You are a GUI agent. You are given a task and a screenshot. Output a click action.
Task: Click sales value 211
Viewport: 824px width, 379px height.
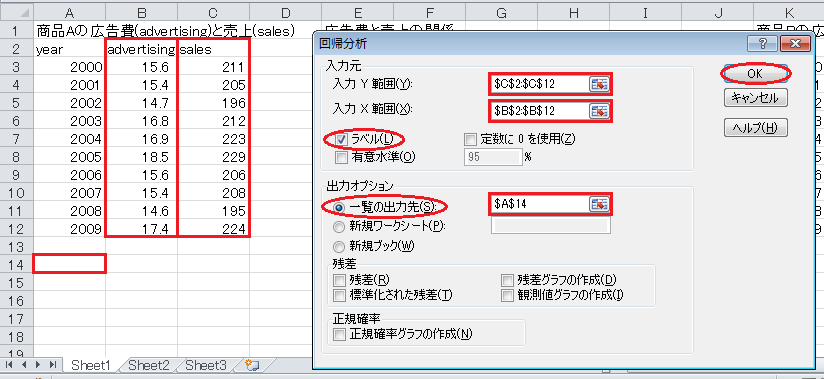[x=213, y=67]
